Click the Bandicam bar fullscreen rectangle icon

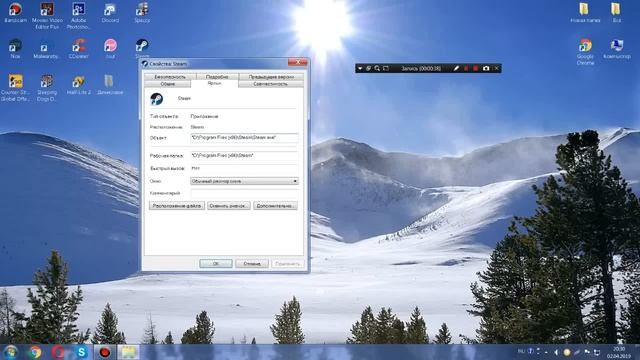pos(386,69)
